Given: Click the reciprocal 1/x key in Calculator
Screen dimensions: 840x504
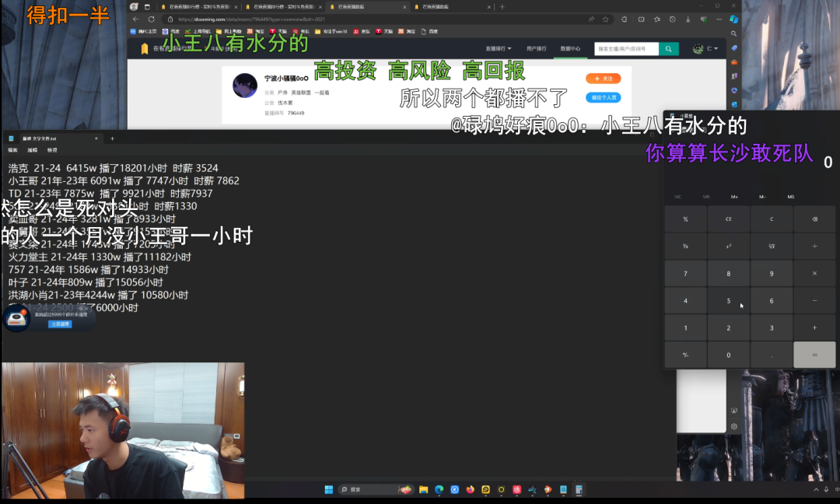Looking at the screenshot, I should tap(685, 247).
